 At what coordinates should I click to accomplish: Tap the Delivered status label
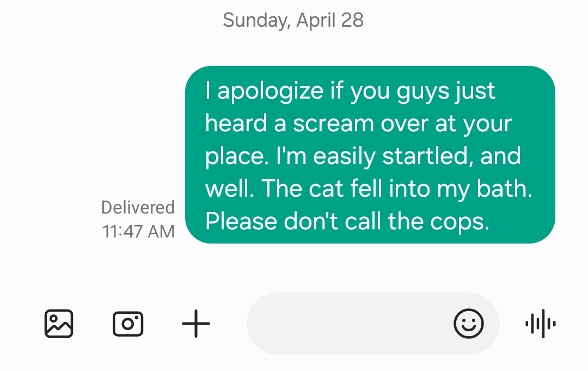coord(138,208)
